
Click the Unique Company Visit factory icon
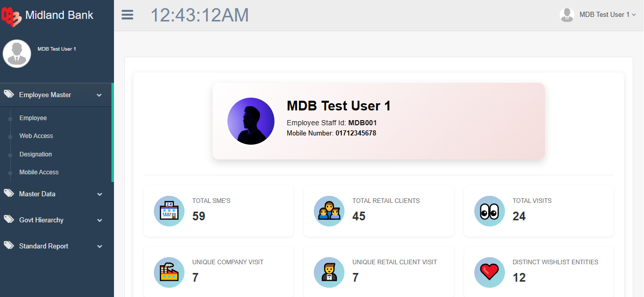click(169, 272)
